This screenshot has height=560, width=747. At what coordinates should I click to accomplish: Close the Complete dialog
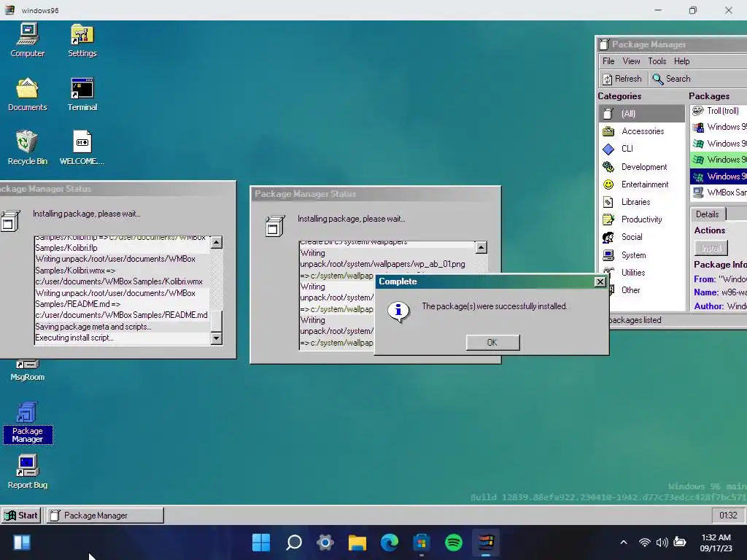click(600, 282)
